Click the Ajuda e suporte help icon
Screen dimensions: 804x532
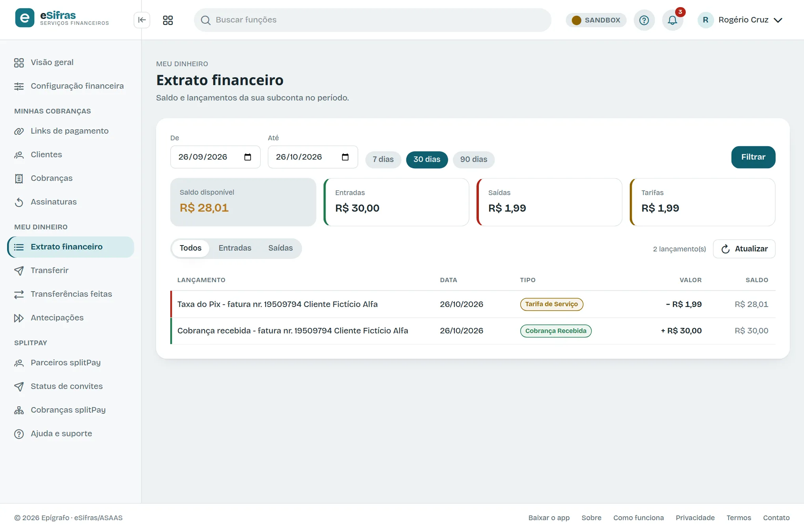coord(19,434)
